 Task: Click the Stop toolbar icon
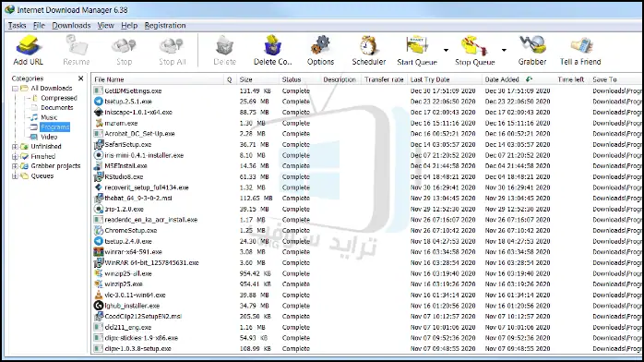[124, 45]
